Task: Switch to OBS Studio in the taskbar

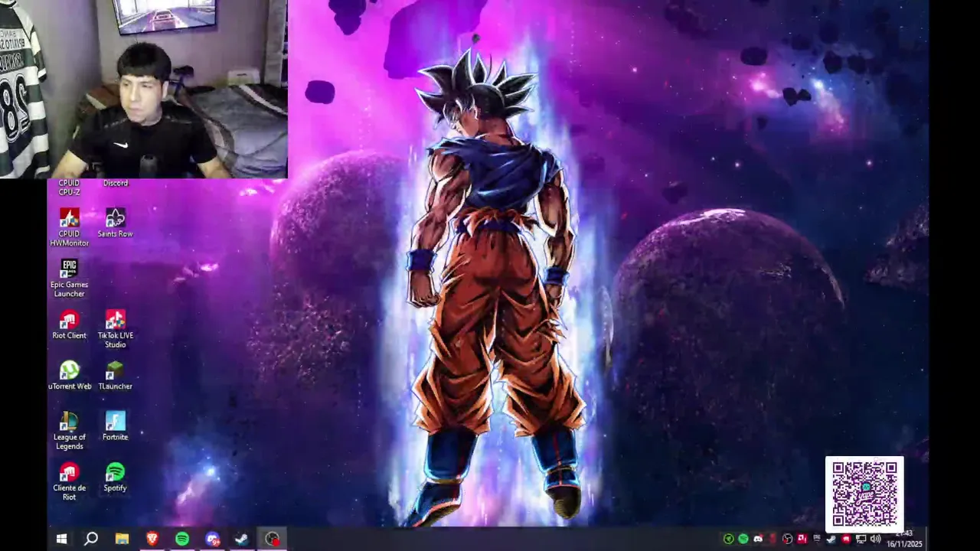Action: click(x=272, y=539)
